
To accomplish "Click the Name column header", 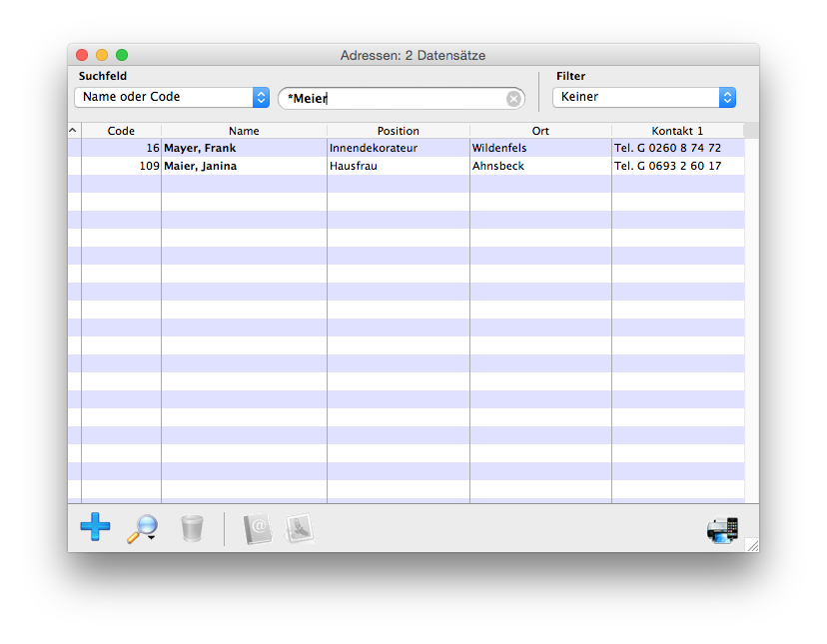I will [244, 131].
